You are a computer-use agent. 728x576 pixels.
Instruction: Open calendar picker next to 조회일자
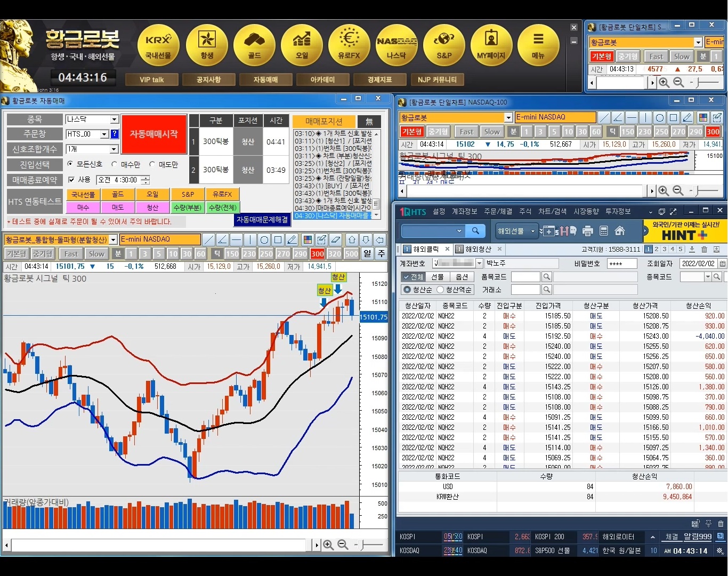click(723, 263)
